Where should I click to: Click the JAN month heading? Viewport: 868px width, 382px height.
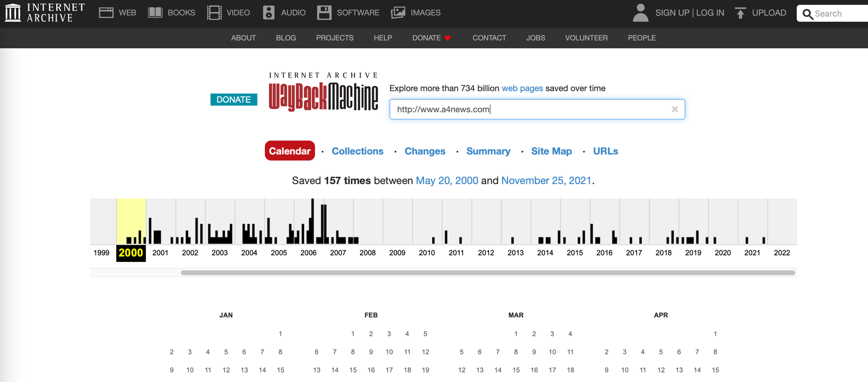pos(226,315)
